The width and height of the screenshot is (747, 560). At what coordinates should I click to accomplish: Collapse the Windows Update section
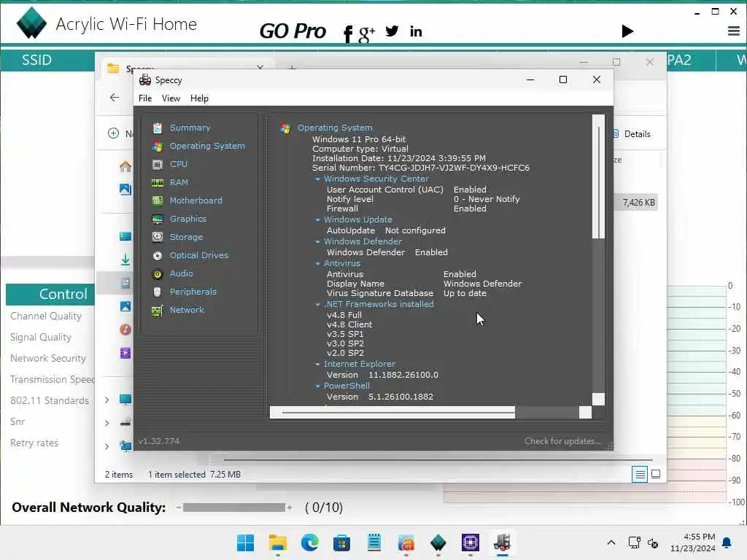318,220
